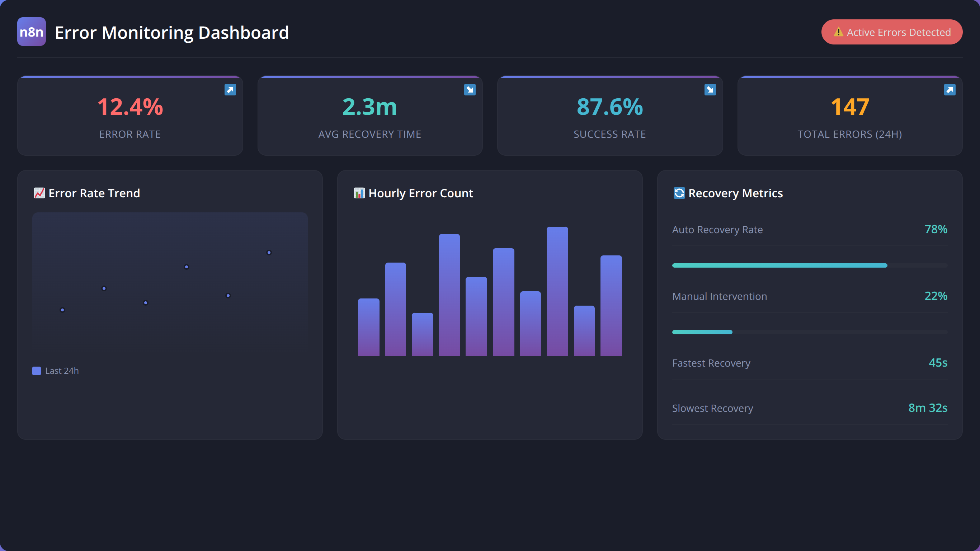Click the warning icon in Active Errors badge

(x=838, y=32)
